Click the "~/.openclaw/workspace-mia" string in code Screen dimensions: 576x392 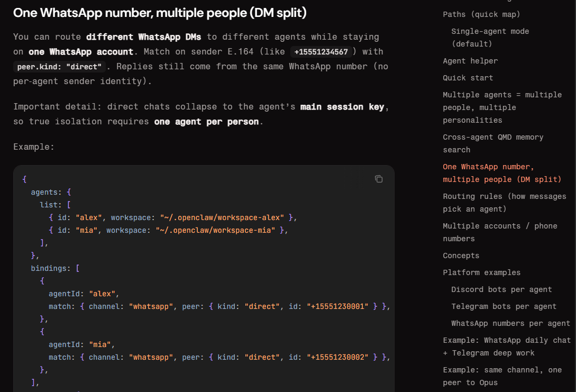pyautogui.click(x=215, y=230)
